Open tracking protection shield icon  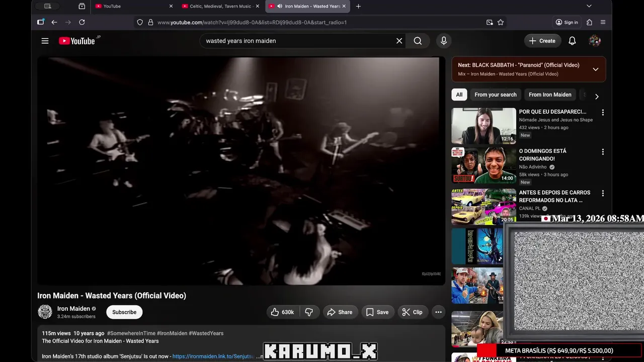pos(140,22)
